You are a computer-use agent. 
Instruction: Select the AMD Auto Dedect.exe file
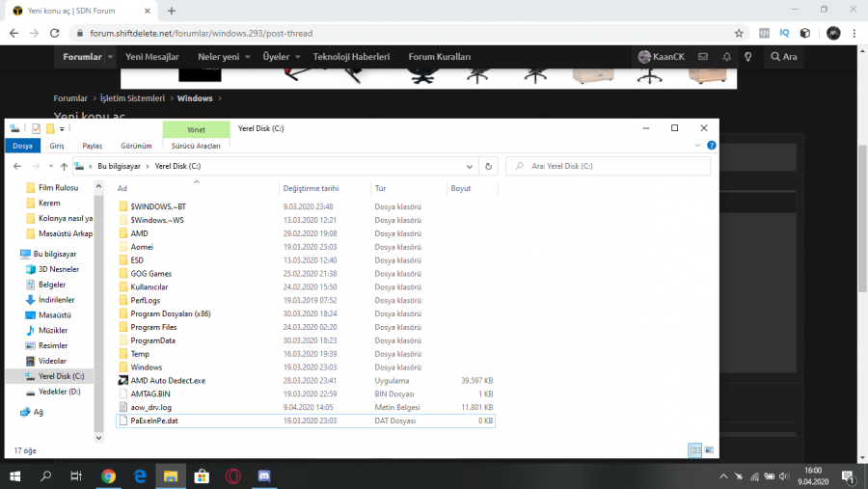168,380
